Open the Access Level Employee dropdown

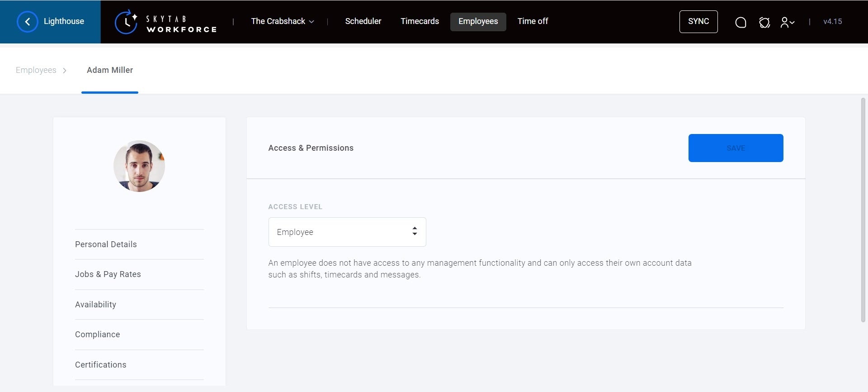point(347,232)
